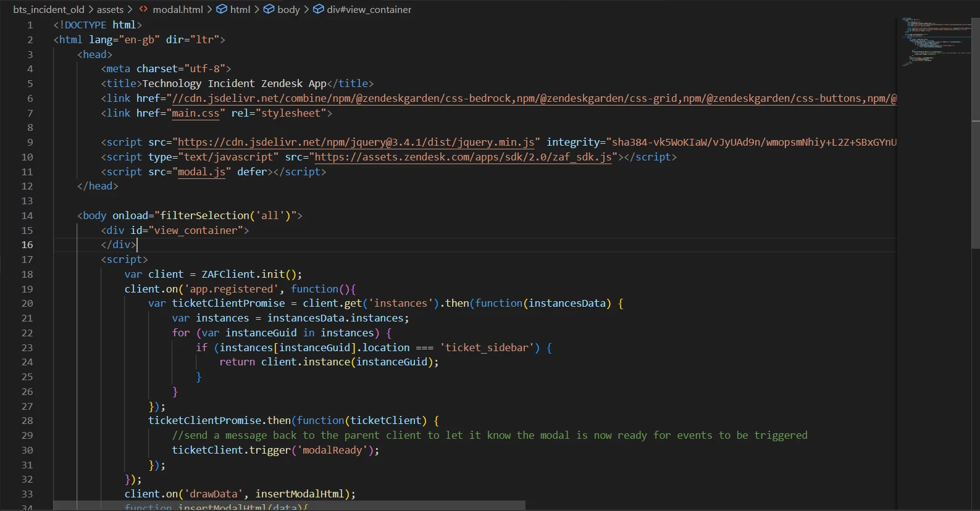Click the comment about modal being ready
The width and height of the screenshot is (980, 511).
click(490, 435)
